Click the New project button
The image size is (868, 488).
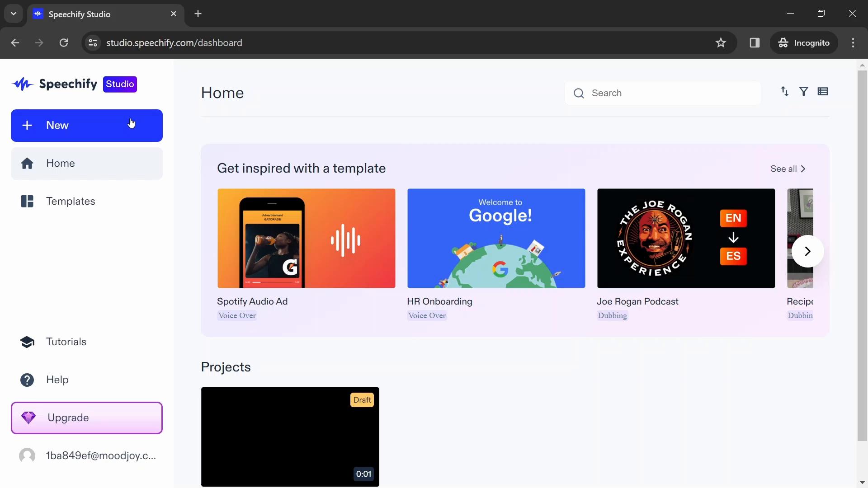[86, 125]
